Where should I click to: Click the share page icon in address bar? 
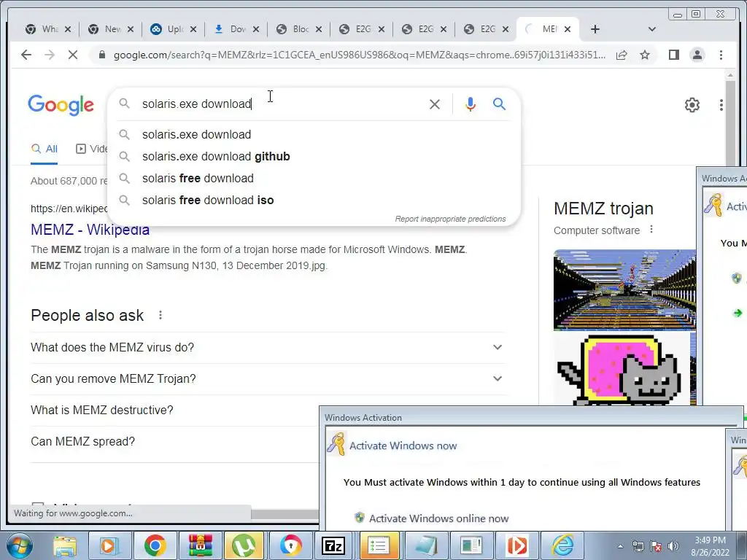tap(622, 55)
